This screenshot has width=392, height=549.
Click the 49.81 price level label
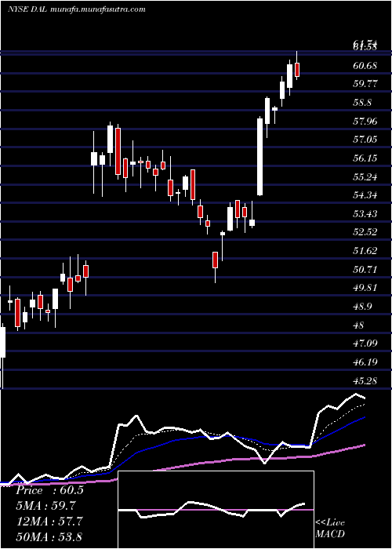(x=365, y=288)
